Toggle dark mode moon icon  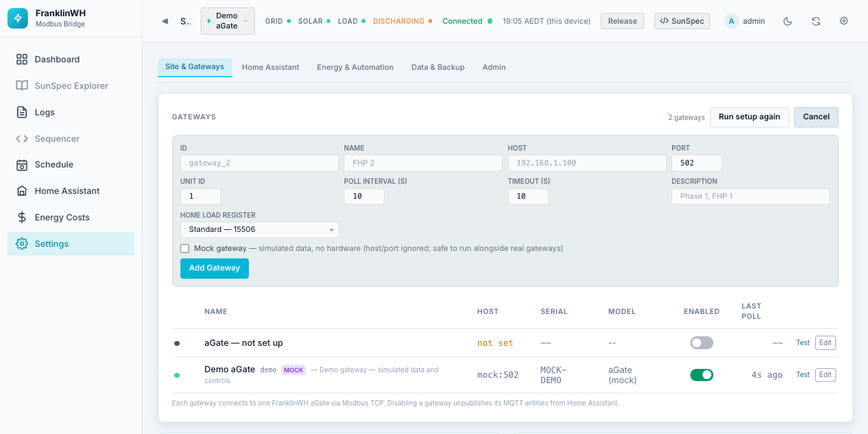coord(787,21)
